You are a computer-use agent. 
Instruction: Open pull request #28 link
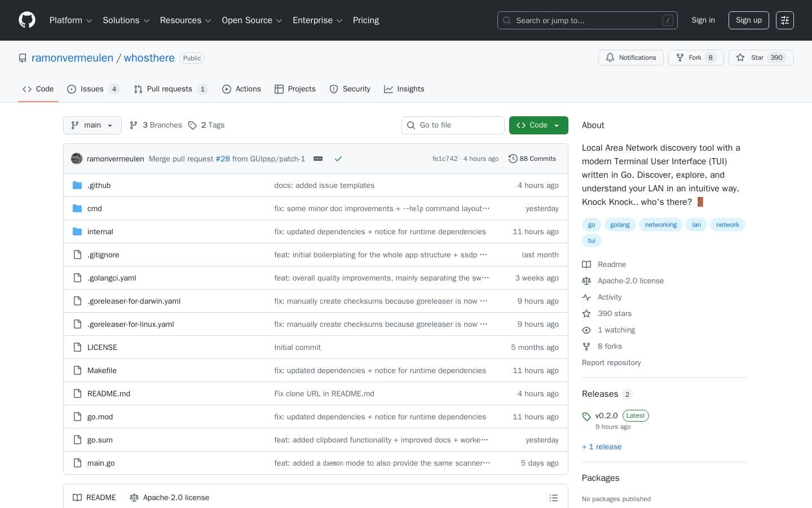(222, 159)
